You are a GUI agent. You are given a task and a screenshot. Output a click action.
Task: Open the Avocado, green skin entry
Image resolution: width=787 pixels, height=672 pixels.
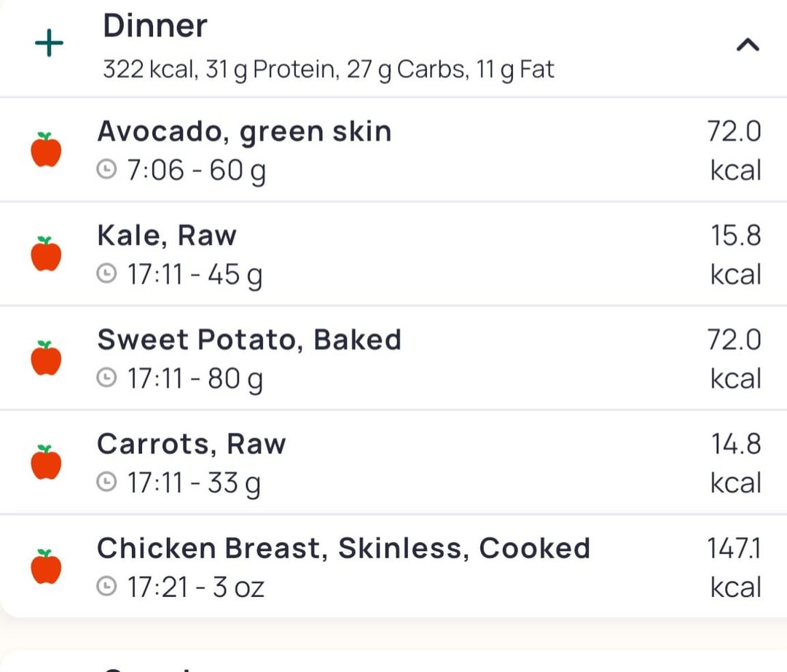[393, 149]
